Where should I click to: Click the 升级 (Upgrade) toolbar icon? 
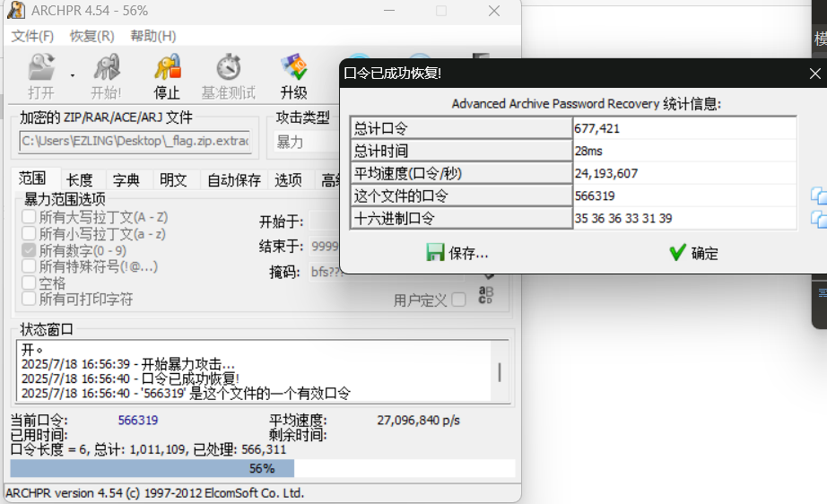(293, 70)
